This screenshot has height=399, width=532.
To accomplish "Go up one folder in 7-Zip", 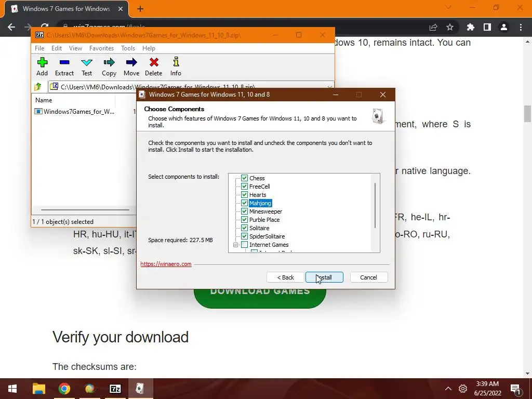I will click(x=38, y=87).
